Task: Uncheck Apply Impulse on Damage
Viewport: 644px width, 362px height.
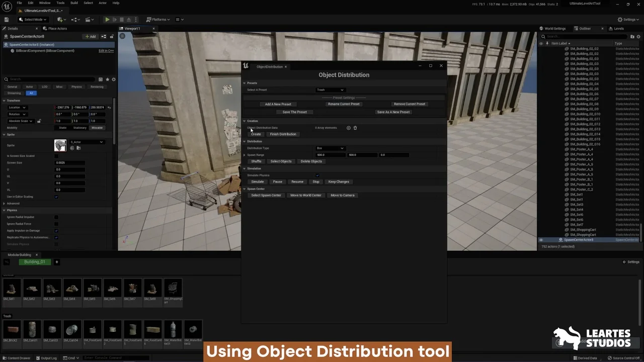Action: [56, 231]
